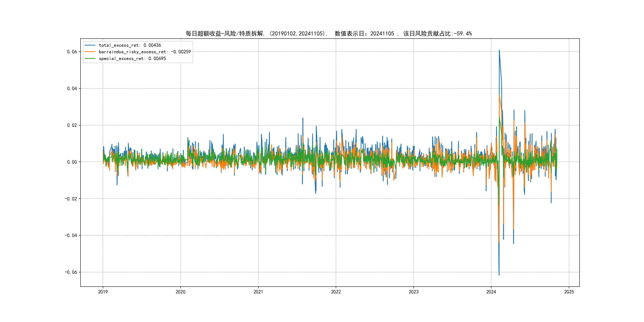The height and width of the screenshot is (322, 644).
Task: Click the -0.06 y-axis tick label
Action: click(x=71, y=272)
